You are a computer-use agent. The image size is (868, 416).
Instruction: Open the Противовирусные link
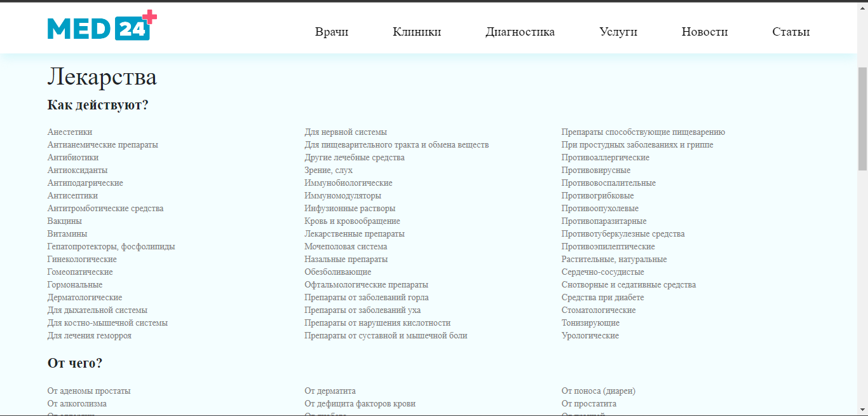pos(596,170)
